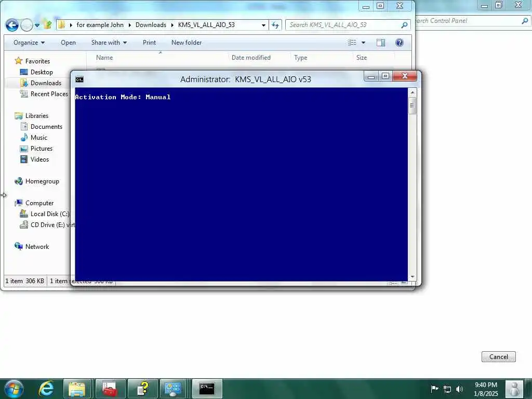Select 'KMS_VL_ALL_AIO_53' breadcrumb in address bar
Image resolution: width=532 pixels, height=399 pixels.
[x=206, y=25]
